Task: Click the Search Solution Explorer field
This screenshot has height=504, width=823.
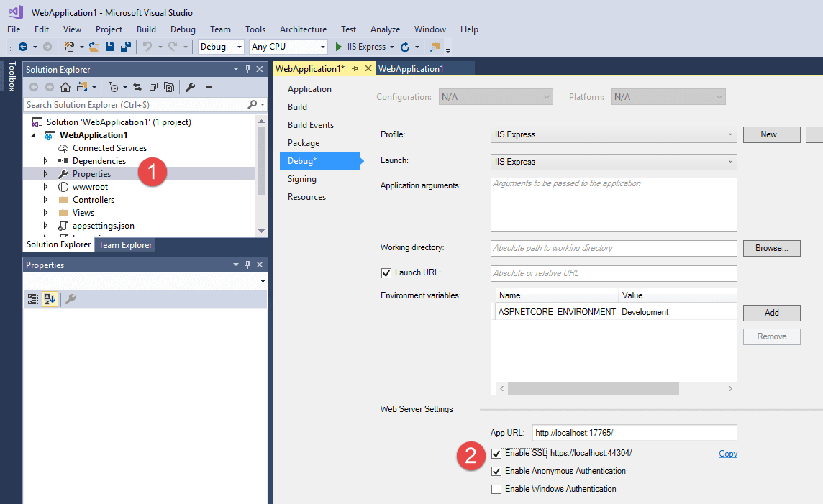Action: (x=135, y=105)
